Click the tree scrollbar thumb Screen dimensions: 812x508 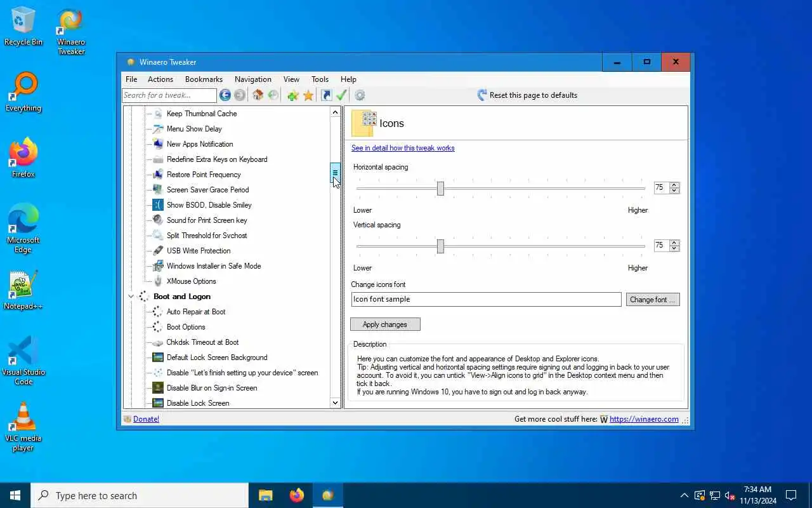click(x=335, y=173)
